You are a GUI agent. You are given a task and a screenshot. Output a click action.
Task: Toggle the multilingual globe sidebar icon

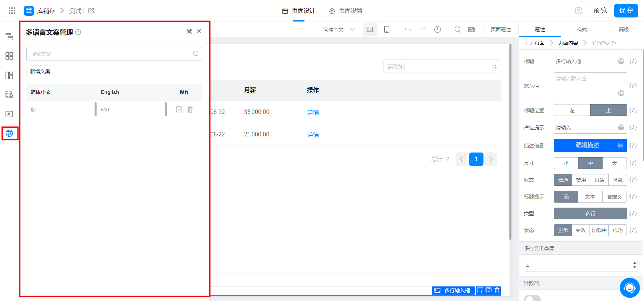click(x=9, y=133)
